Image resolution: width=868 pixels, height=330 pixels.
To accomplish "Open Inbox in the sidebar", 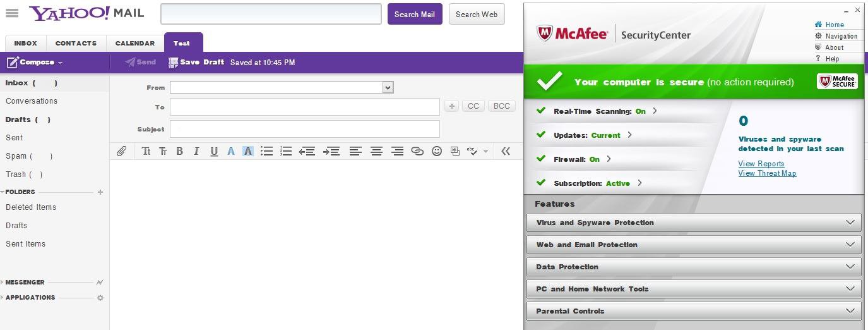I will click(32, 83).
